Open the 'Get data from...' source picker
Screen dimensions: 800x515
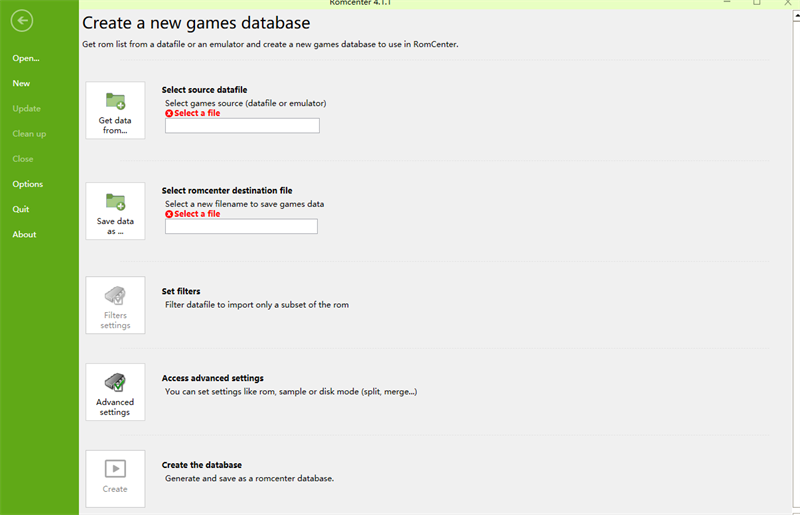115,110
